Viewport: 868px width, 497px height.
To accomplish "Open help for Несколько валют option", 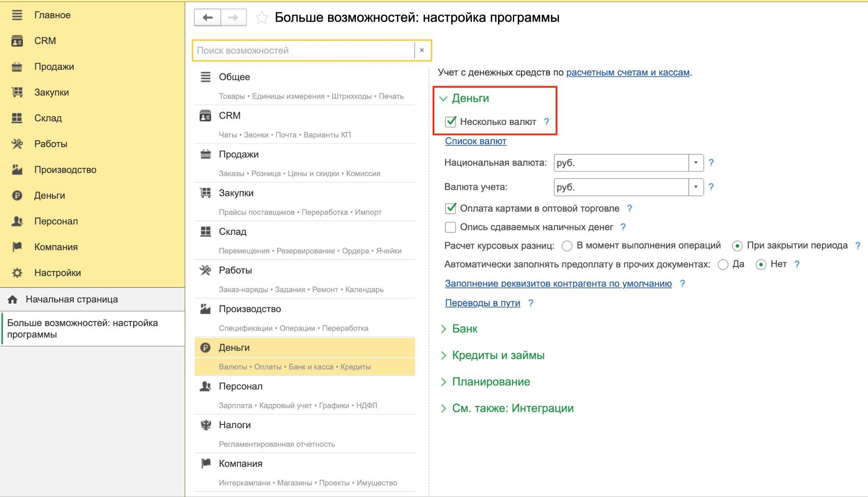I will click(546, 122).
